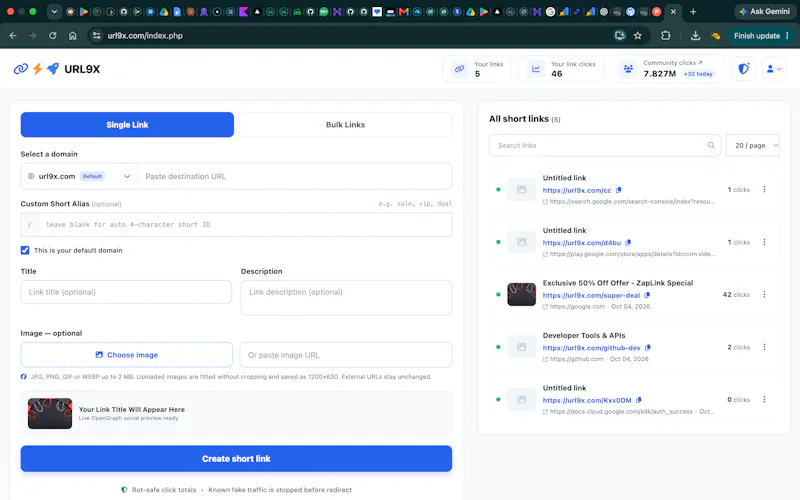
Task: Reload the page in the browser
Action: tap(53, 36)
